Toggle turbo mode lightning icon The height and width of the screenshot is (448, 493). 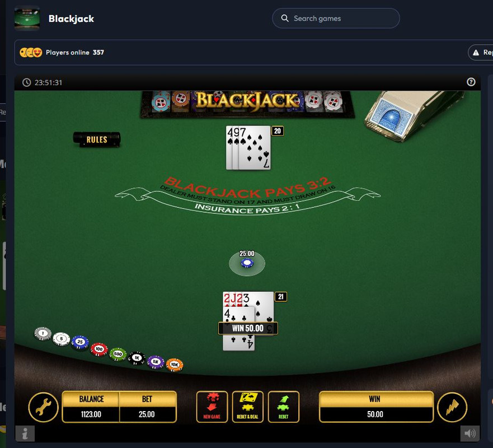[x=452, y=407]
